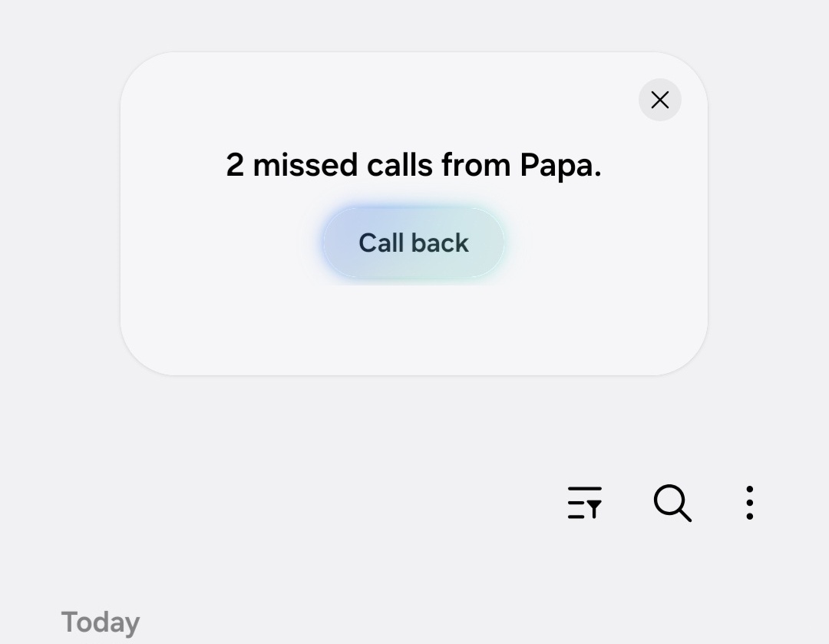The image size is (829, 644).
Task: Select the Today section header
Action: click(101, 622)
